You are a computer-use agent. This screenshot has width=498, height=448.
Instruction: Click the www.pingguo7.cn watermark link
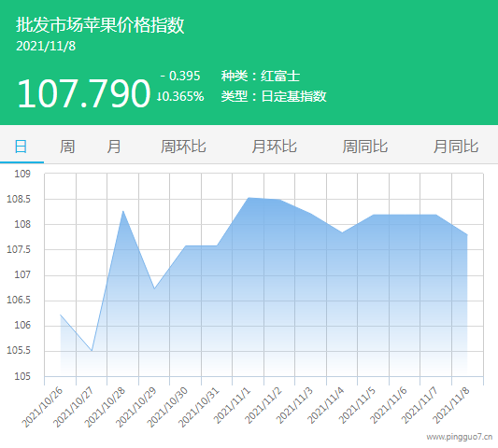point(460,437)
